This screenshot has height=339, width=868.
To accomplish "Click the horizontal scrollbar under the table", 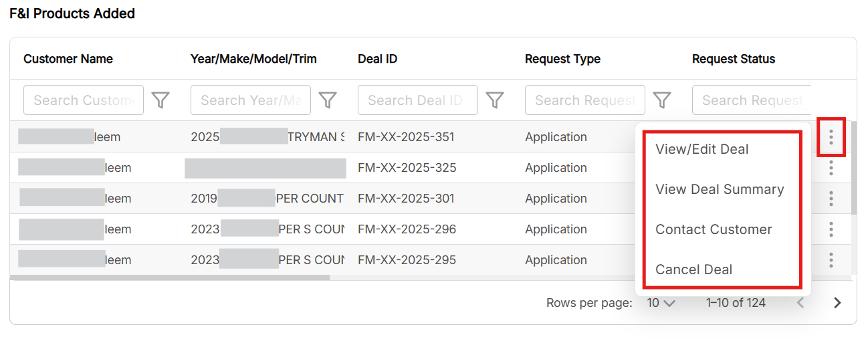I will [170, 277].
